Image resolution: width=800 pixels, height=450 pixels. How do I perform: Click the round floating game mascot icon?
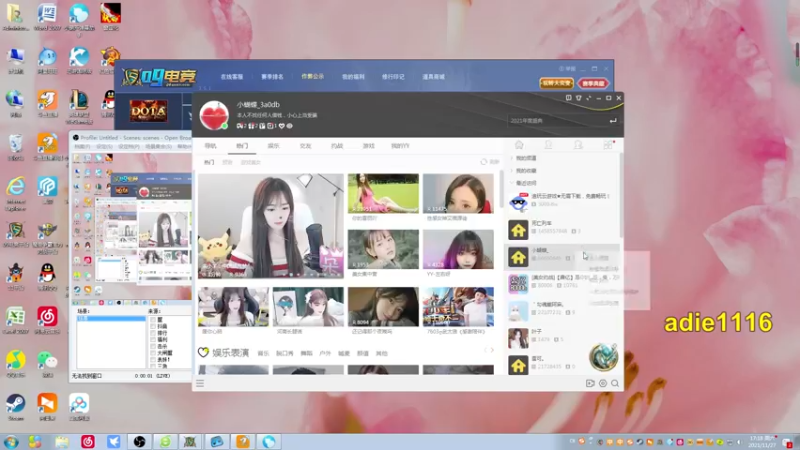(x=604, y=357)
